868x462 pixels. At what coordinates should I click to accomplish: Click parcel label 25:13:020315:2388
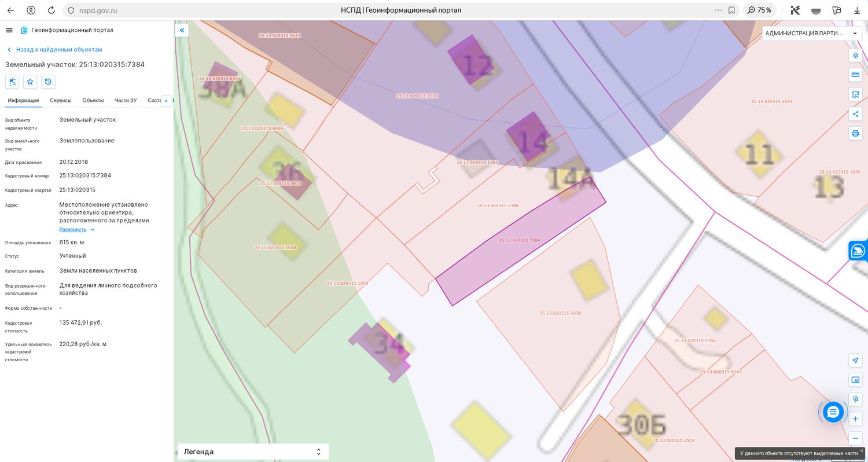coord(498,206)
